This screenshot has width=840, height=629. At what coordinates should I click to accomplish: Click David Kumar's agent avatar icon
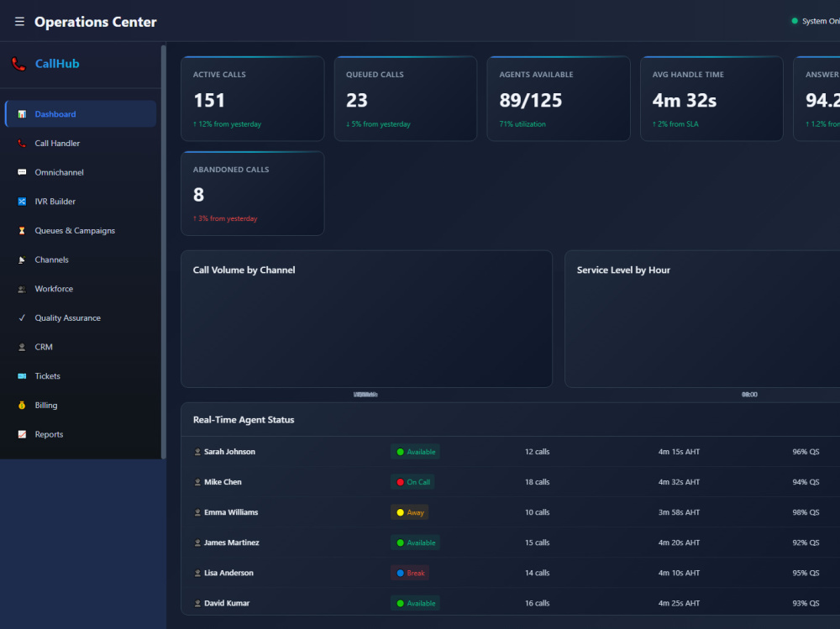197,603
